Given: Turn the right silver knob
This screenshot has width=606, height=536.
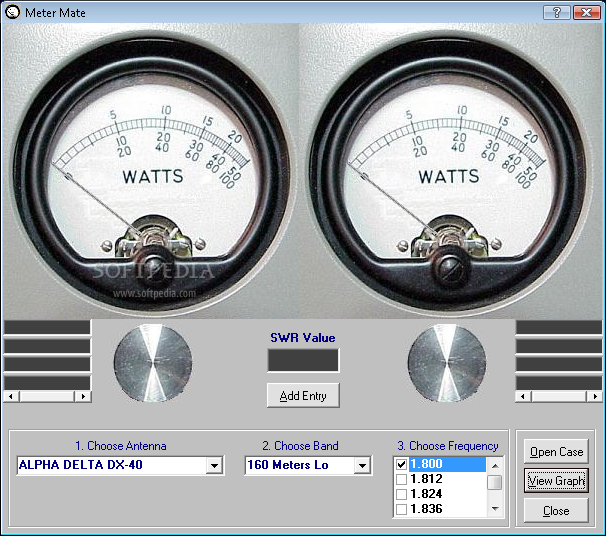Looking at the screenshot, I should click(x=447, y=363).
